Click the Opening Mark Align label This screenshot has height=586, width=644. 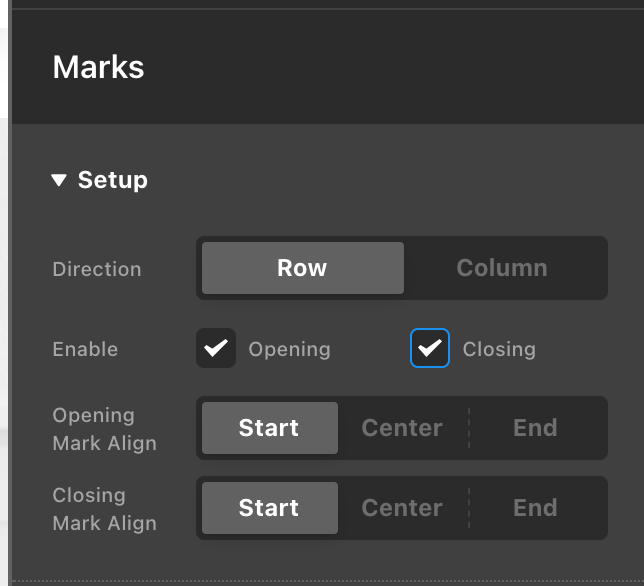pos(104,428)
